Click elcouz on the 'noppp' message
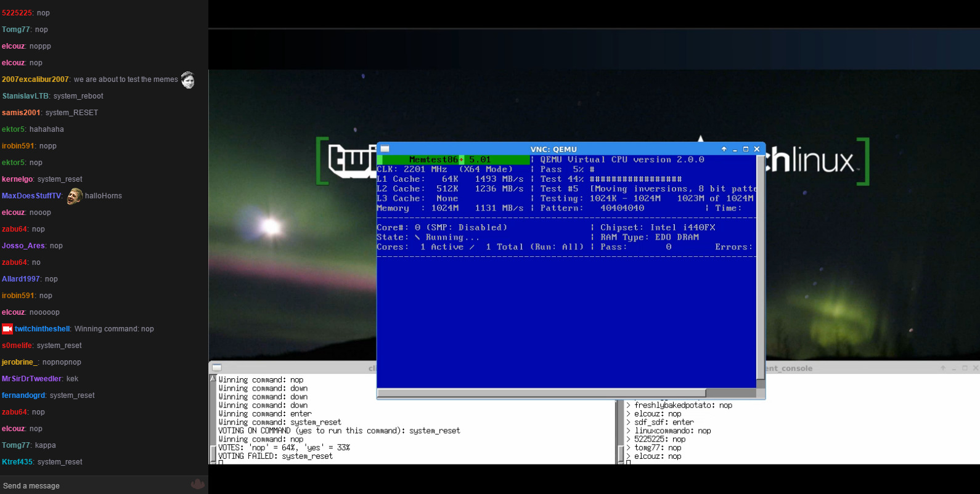This screenshot has height=494, width=980. coord(14,46)
